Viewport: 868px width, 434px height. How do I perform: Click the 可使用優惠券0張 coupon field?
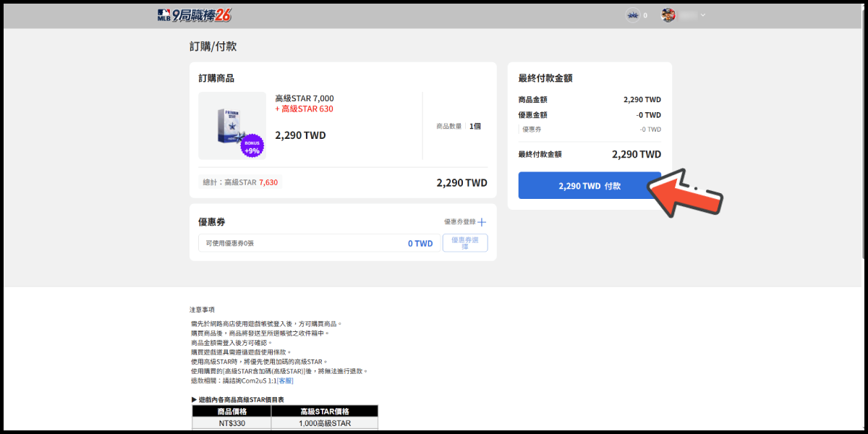coord(304,243)
